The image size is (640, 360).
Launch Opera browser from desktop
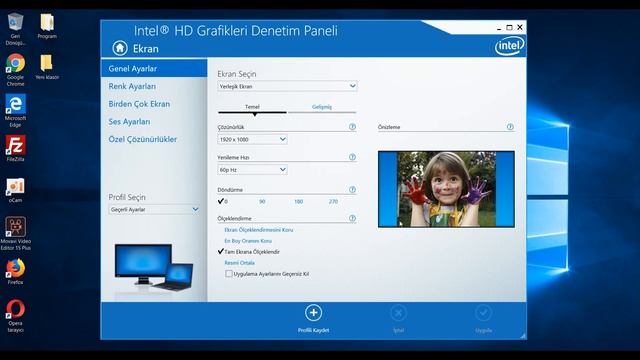pos(16,316)
